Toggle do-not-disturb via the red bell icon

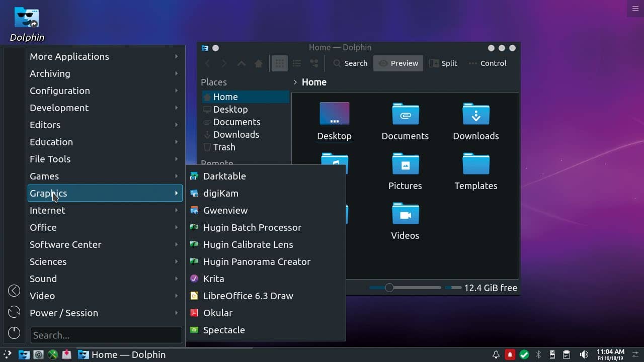(510, 354)
